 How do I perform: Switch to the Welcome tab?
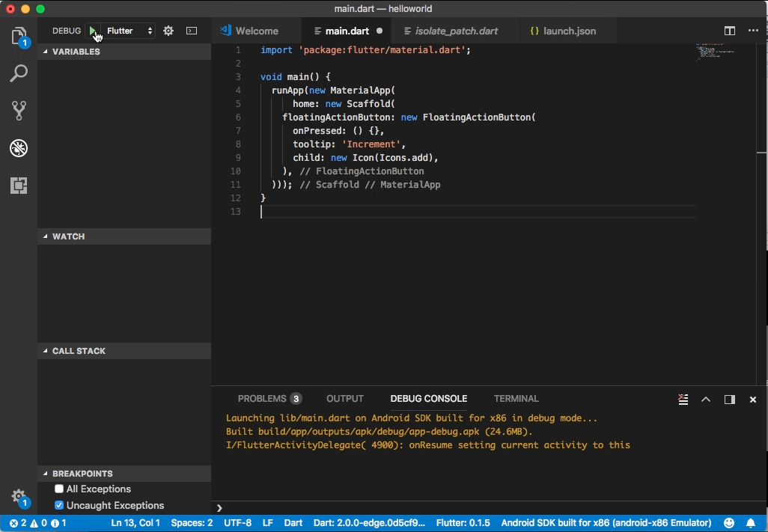pyautogui.click(x=257, y=31)
